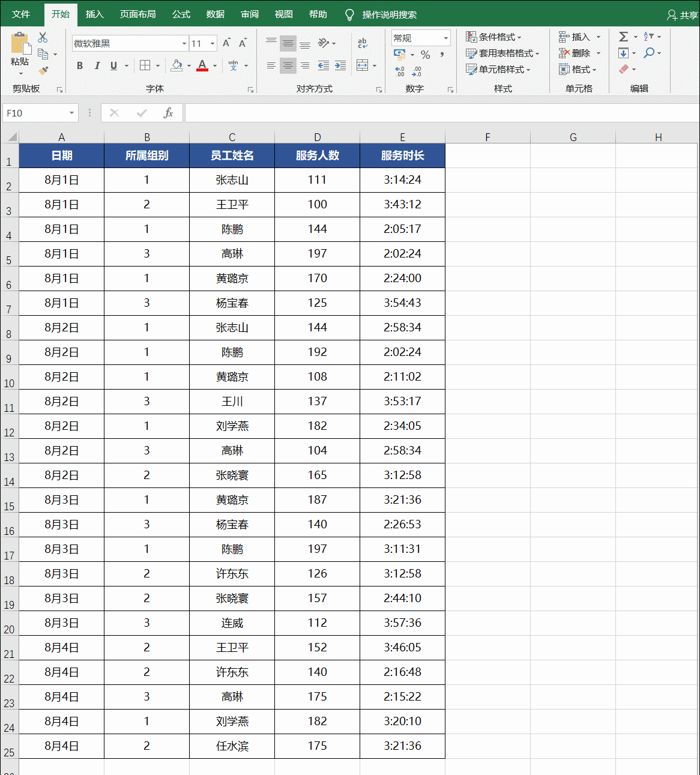Open Cell Styles (单元格样式) menu
The width and height of the screenshot is (700, 775).
(498, 69)
